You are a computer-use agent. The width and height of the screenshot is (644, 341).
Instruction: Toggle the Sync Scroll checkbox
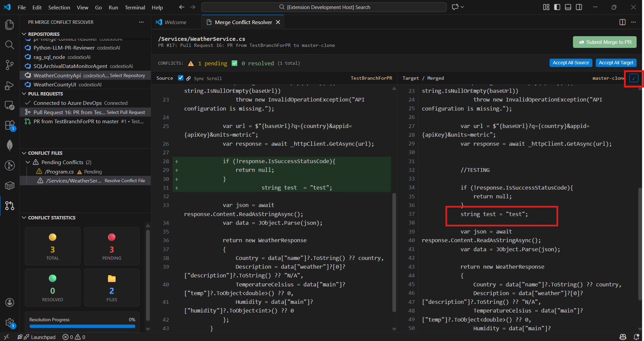[x=181, y=78]
